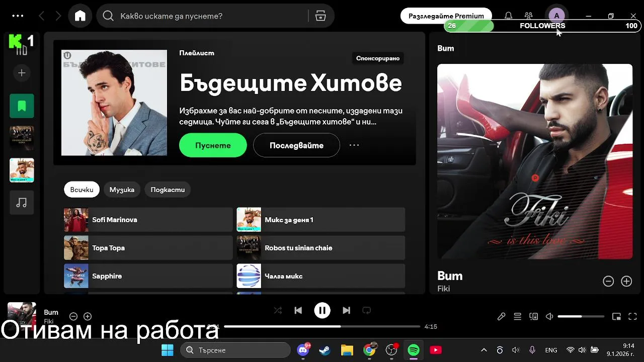
Task: Skip to the next track
Action: pyautogui.click(x=346, y=311)
